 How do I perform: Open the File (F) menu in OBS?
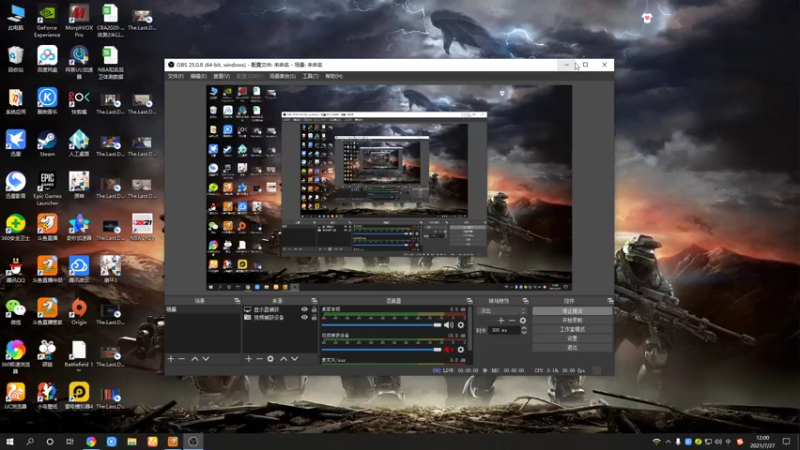click(176, 76)
